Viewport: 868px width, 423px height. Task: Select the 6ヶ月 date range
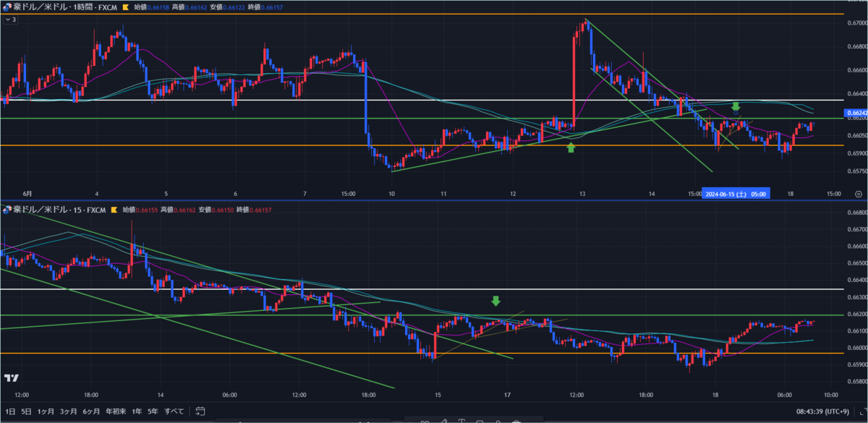click(x=91, y=411)
